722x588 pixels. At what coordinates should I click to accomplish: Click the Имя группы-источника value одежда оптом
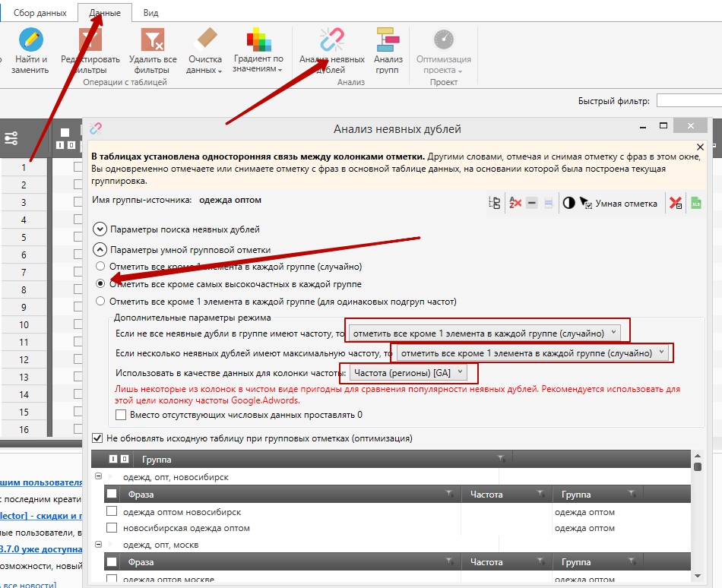[x=230, y=200]
